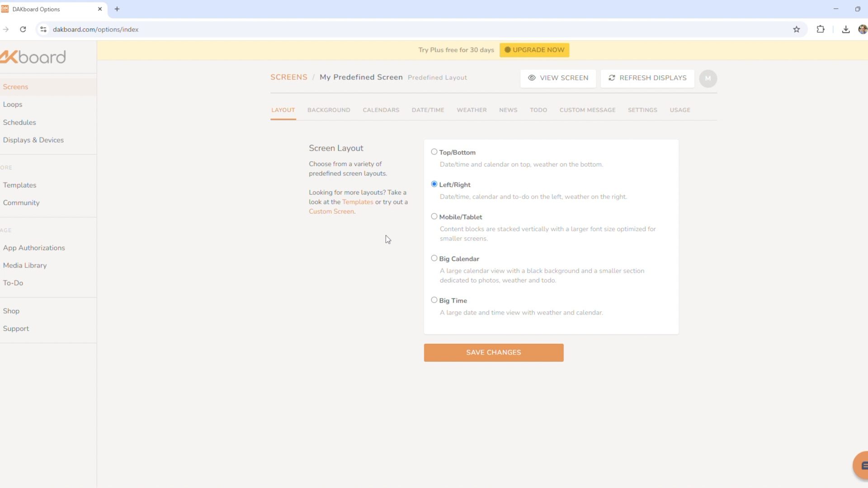This screenshot has width=868, height=488.
Task: Click the user avatar M icon
Action: coord(708,78)
